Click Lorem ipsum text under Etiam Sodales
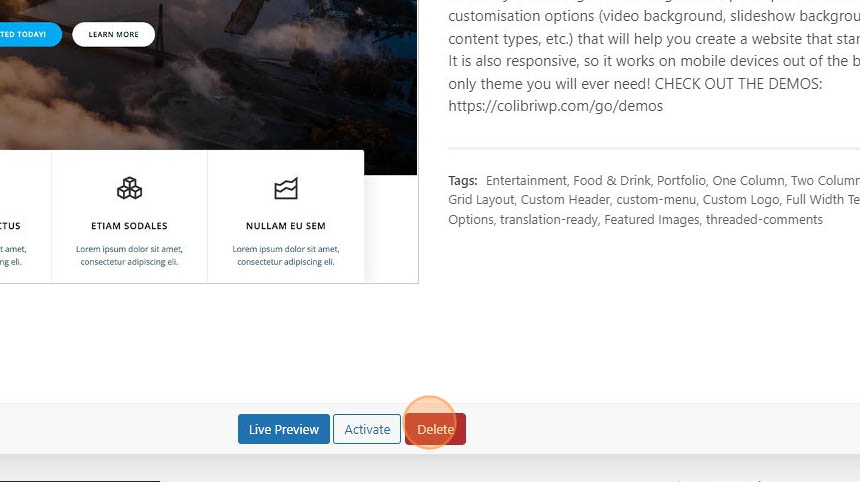 point(129,256)
